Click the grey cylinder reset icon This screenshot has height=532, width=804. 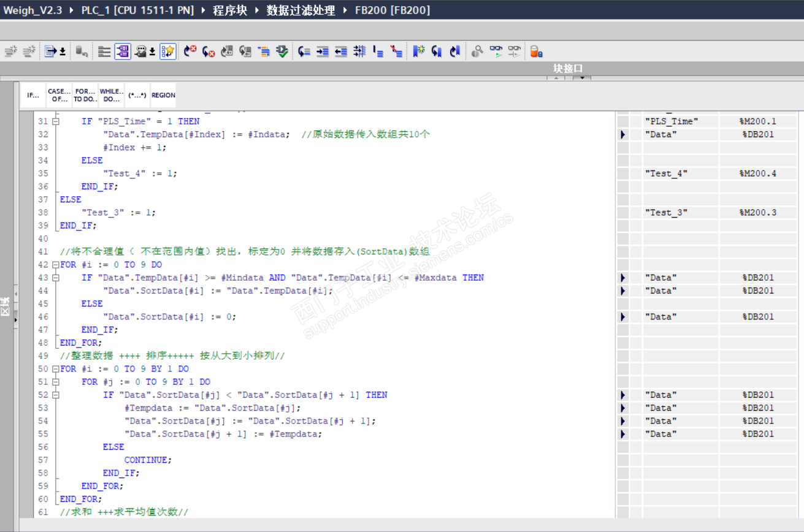tap(82, 51)
